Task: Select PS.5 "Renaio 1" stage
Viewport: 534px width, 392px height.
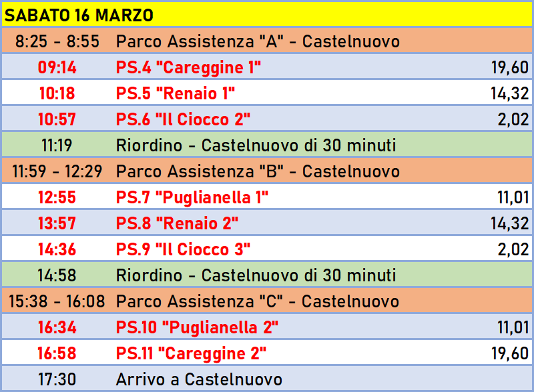Action: pos(176,93)
